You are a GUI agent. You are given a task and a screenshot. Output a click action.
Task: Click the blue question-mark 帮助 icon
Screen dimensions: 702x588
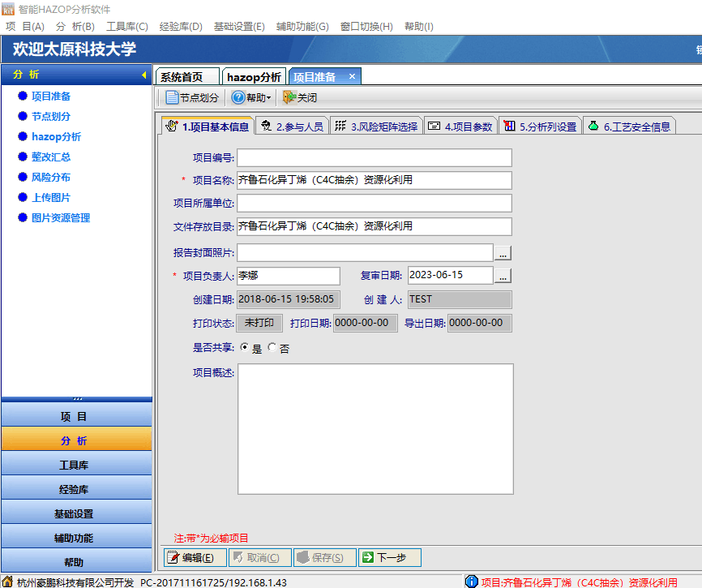point(238,97)
